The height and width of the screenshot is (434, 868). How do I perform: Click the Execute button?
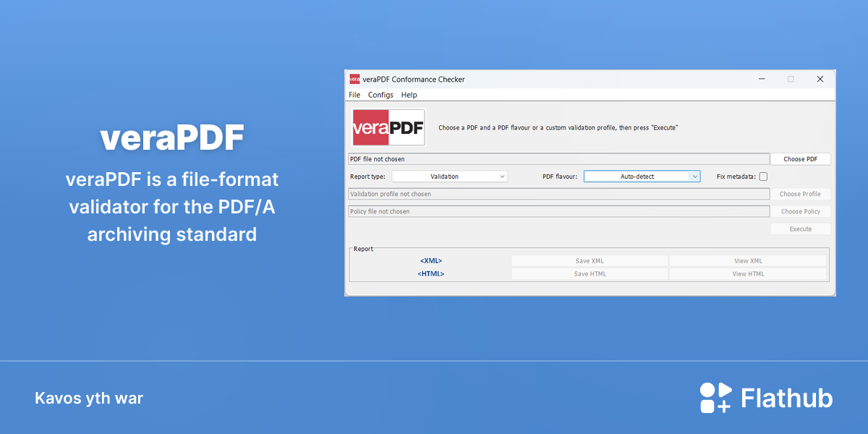click(800, 229)
